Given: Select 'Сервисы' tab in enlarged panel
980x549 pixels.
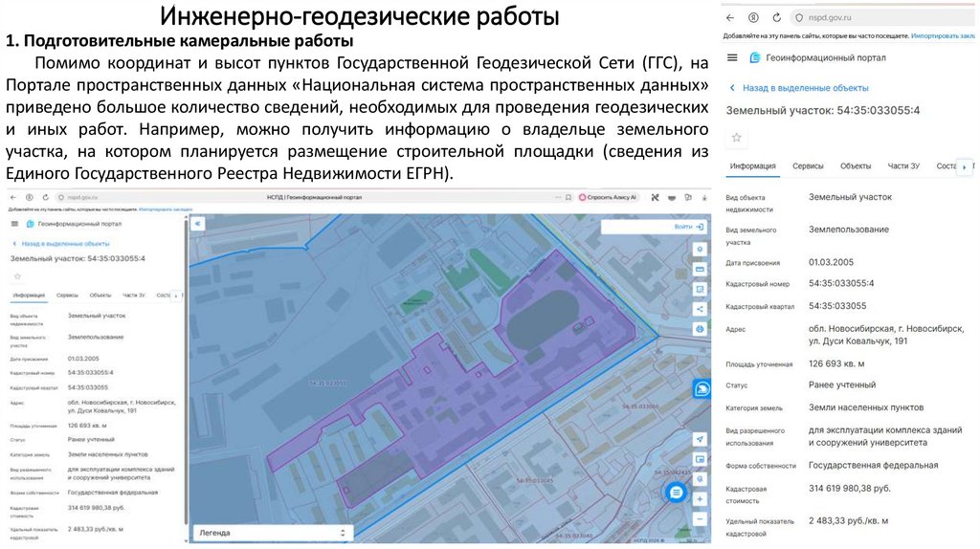Looking at the screenshot, I should point(808,166).
